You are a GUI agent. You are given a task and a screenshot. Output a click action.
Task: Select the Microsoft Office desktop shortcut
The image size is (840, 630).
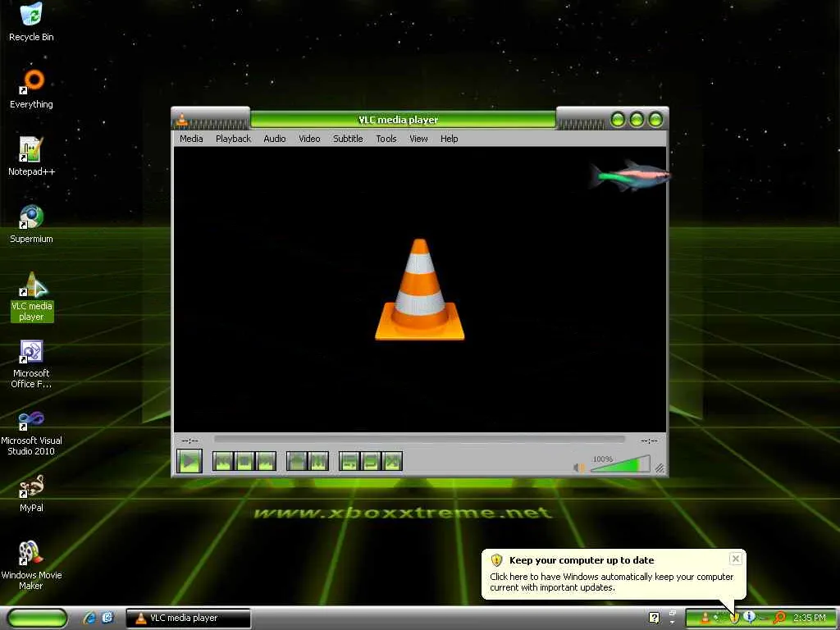click(31, 363)
